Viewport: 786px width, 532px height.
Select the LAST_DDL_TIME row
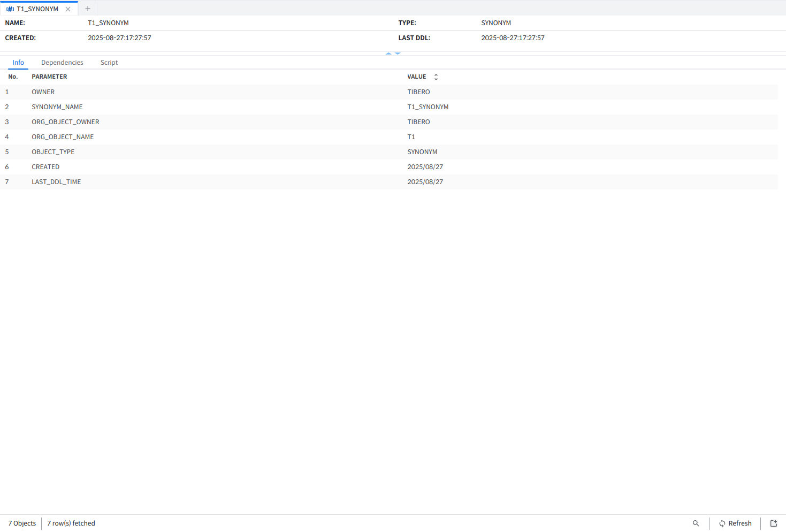56,182
